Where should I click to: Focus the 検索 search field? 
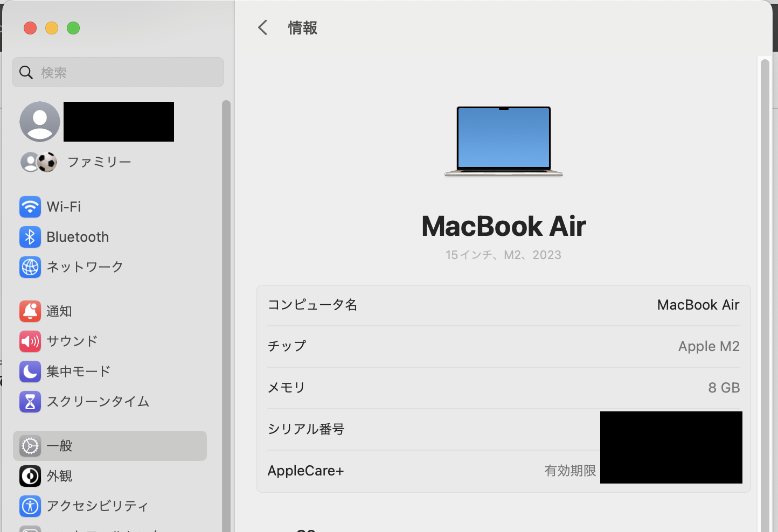(118, 72)
